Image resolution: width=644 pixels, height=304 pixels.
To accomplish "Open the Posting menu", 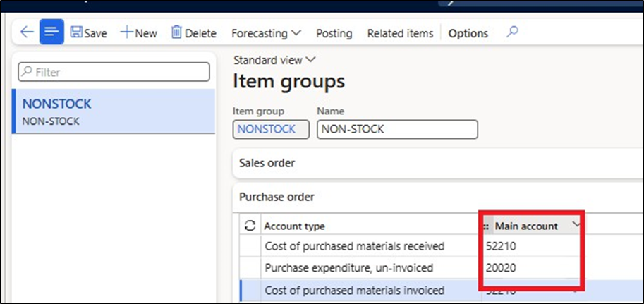I will click(334, 33).
